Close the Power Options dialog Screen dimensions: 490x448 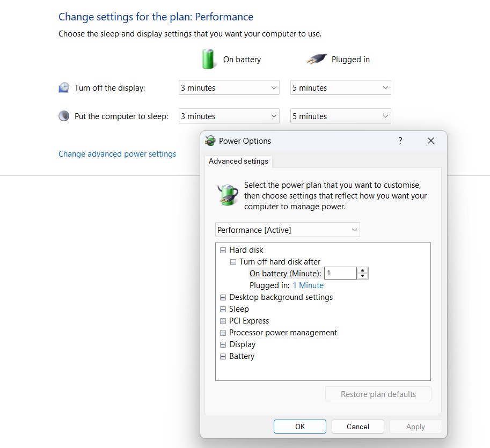coord(430,141)
